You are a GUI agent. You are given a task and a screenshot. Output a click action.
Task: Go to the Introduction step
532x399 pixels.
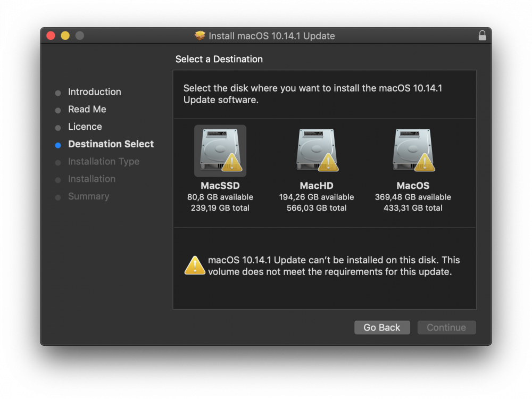point(94,92)
